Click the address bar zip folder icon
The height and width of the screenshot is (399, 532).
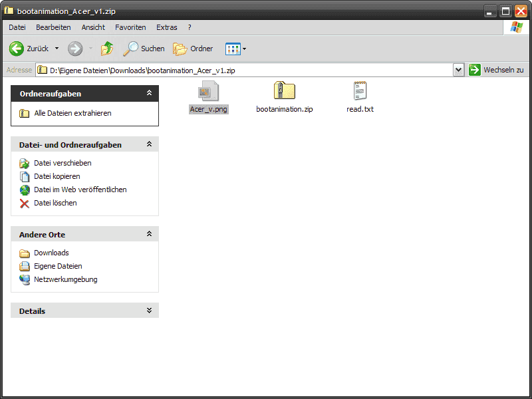click(x=42, y=70)
